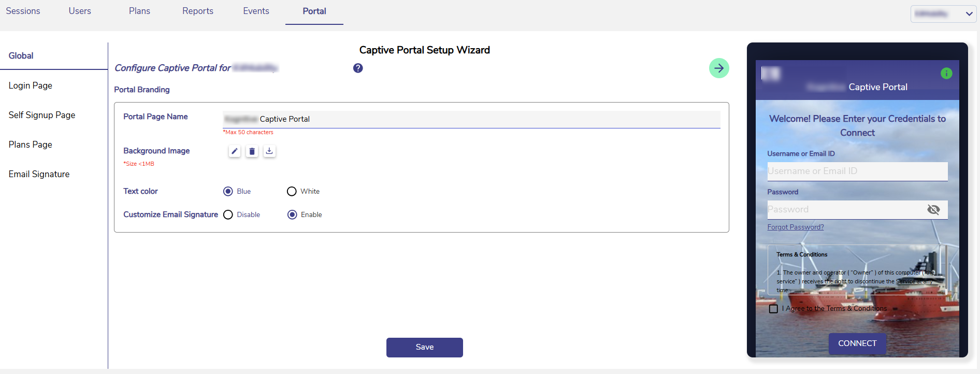
Task: Select Blue text color radio button
Action: tap(228, 191)
